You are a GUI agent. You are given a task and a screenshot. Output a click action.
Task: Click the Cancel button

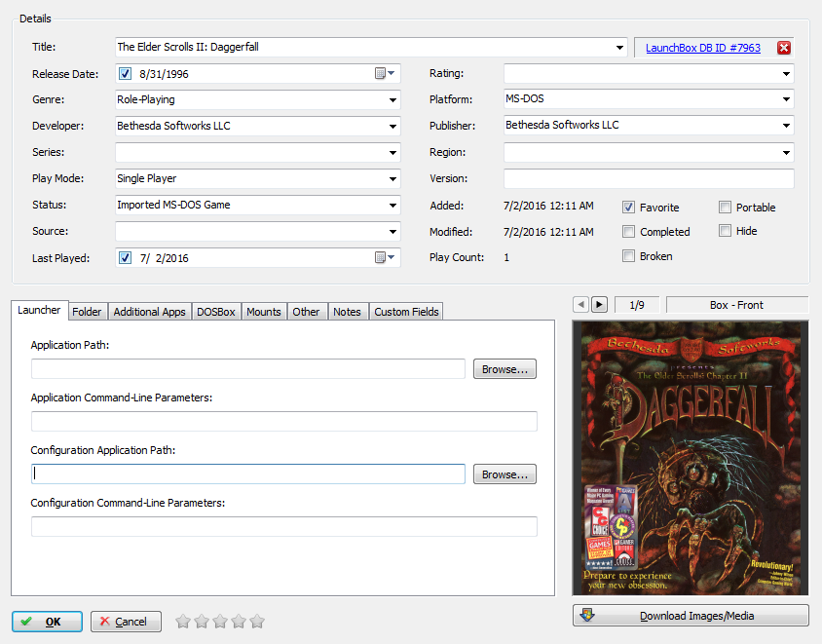click(126, 622)
